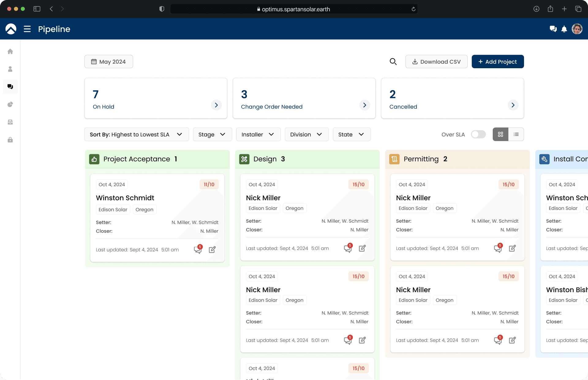This screenshot has width=588, height=380.
Task: Open the lock icon in the sidebar
Action: 10,140
